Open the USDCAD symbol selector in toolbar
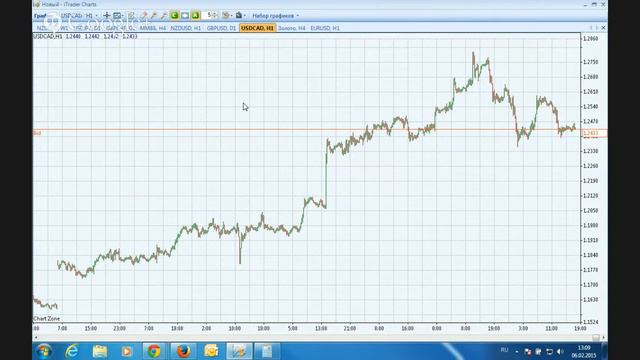Screen dimensions: 640x360 pos(71,16)
